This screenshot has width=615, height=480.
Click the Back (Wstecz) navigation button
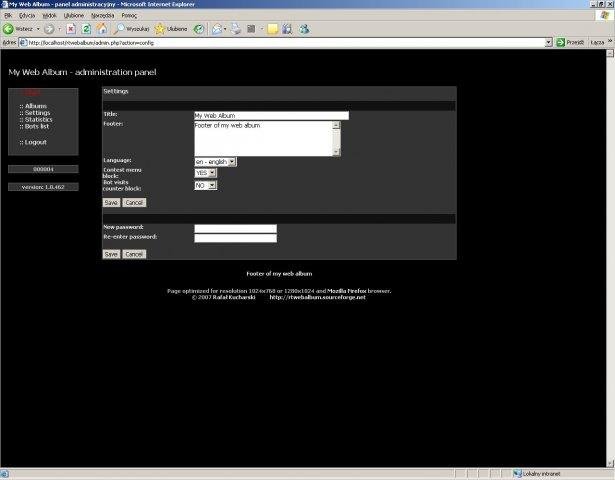point(18,29)
